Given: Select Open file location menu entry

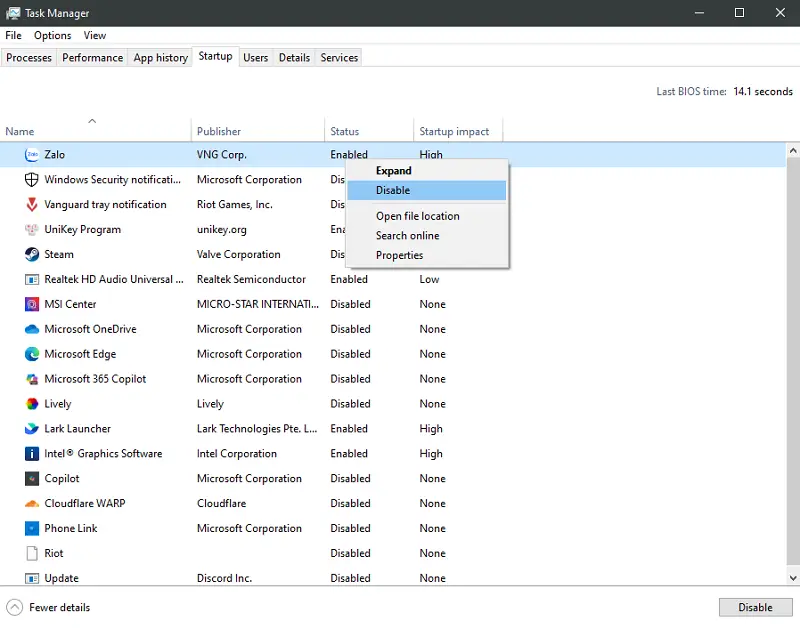Looking at the screenshot, I should (x=417, y=216).
